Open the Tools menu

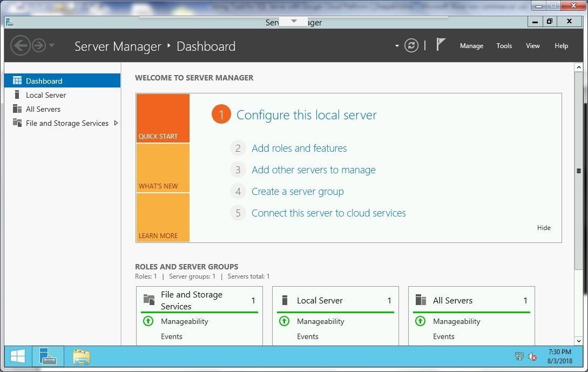tap(504, 46)
